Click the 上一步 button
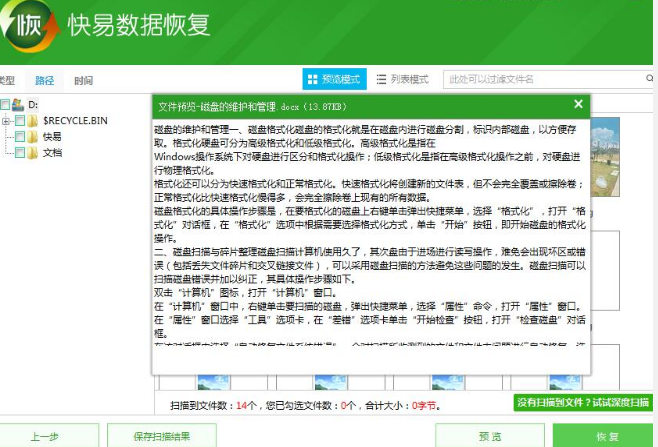This screenshot has width=658, height=447. click(x=44, y=436)
